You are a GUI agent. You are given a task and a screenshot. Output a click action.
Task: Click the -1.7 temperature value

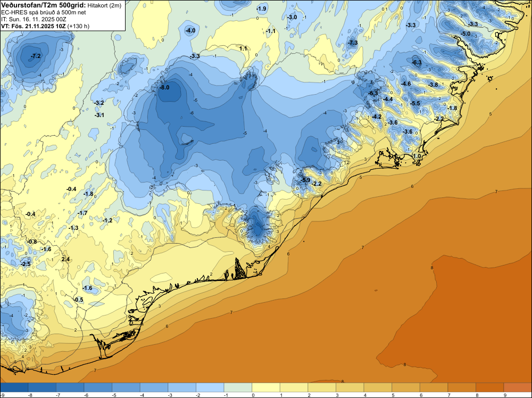[82, 213]
